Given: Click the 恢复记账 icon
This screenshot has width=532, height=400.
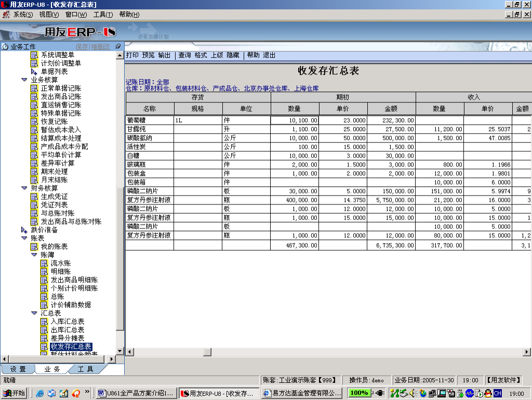Looking at the screenshot, I should point(34,122).
